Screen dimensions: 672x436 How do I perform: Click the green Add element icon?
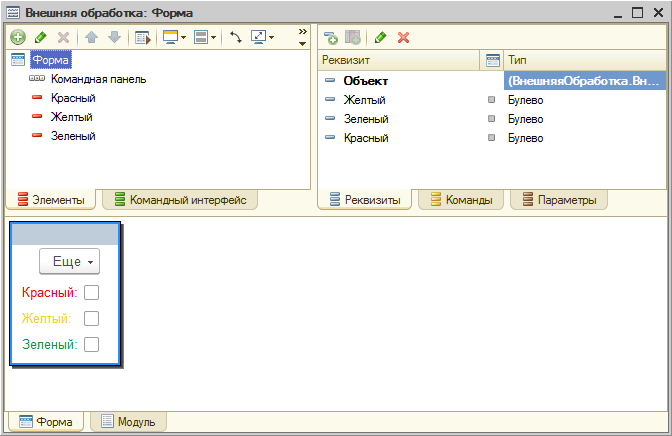pos(17,37)
